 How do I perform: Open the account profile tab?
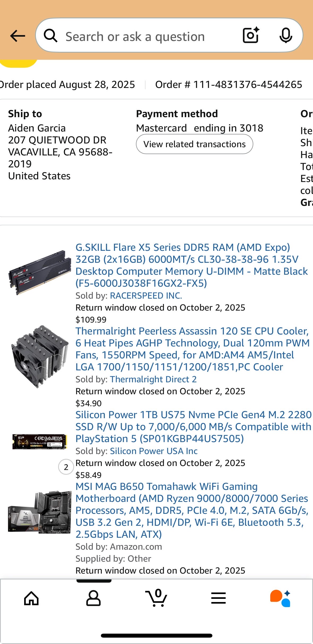[x=93, y=598]
